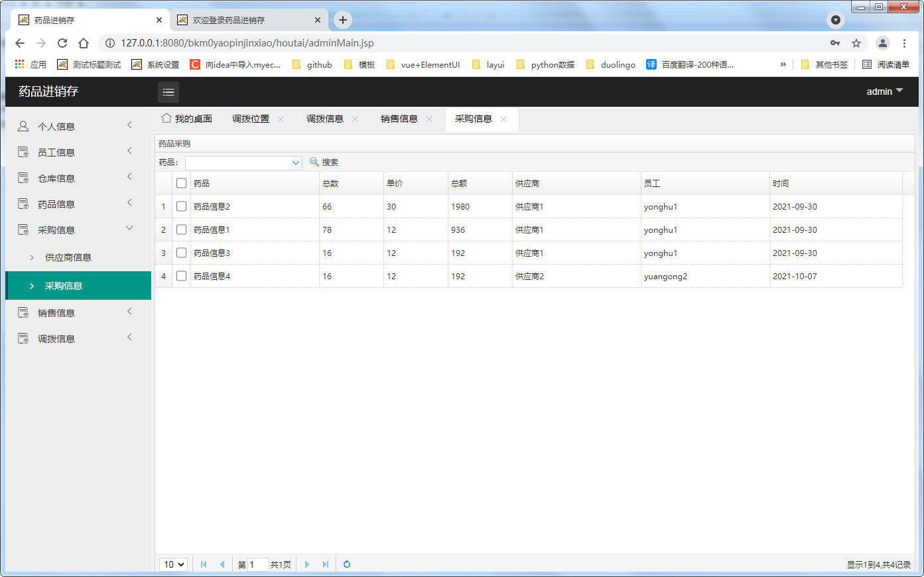The width and height of the screenshot is (924, 577).
Task: Go to previous page pagination icon
Action: click(222, 564)
